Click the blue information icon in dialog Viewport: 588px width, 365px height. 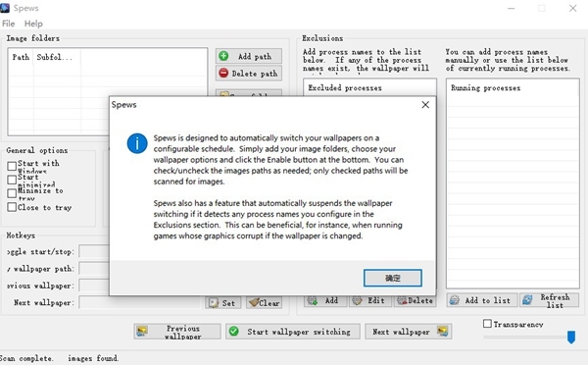137,143
